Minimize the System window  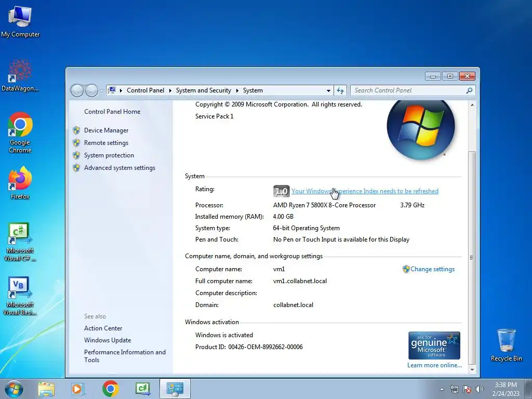click(433, 76)
